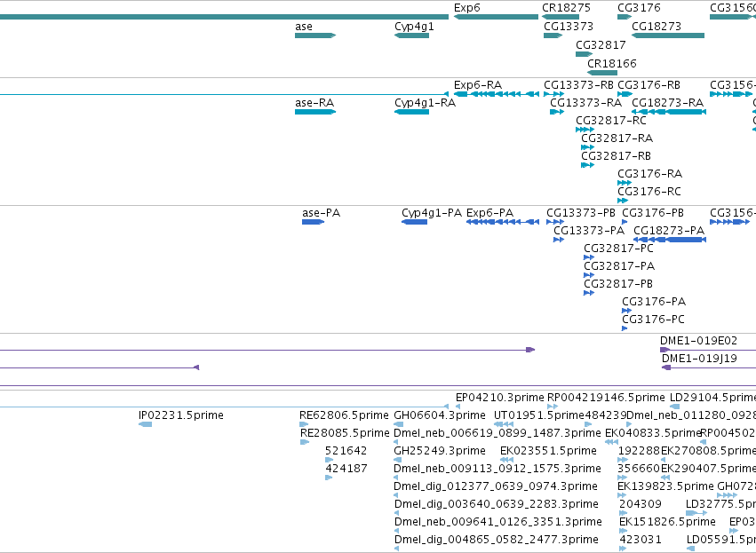The height and width of the screenshot is (553, 756).
Task: Click the CG32817-RB transcript label
Action: click(x=616, y=156)
